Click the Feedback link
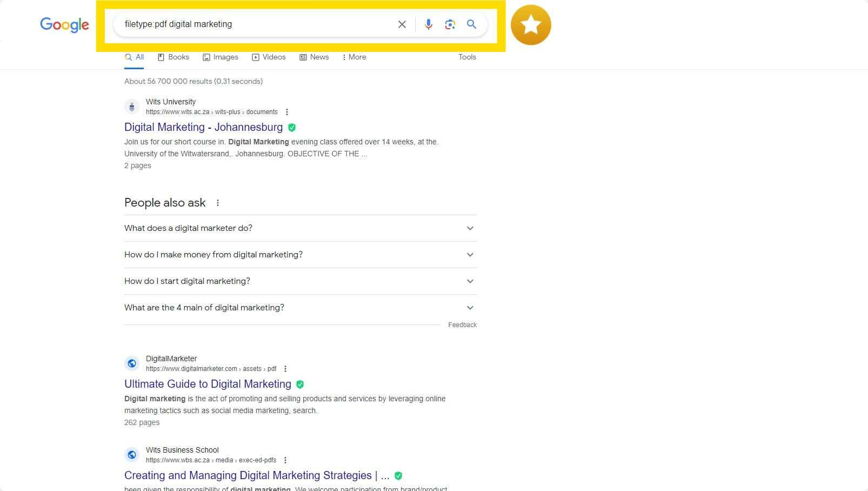Viewport: 868px width, 491px height. click(462, 325)
